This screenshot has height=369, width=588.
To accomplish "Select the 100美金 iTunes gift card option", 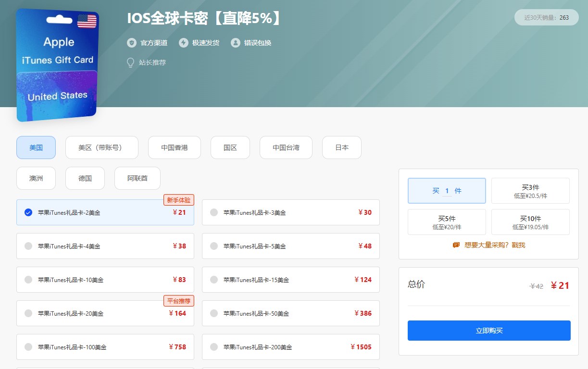I will click(105, 347).
